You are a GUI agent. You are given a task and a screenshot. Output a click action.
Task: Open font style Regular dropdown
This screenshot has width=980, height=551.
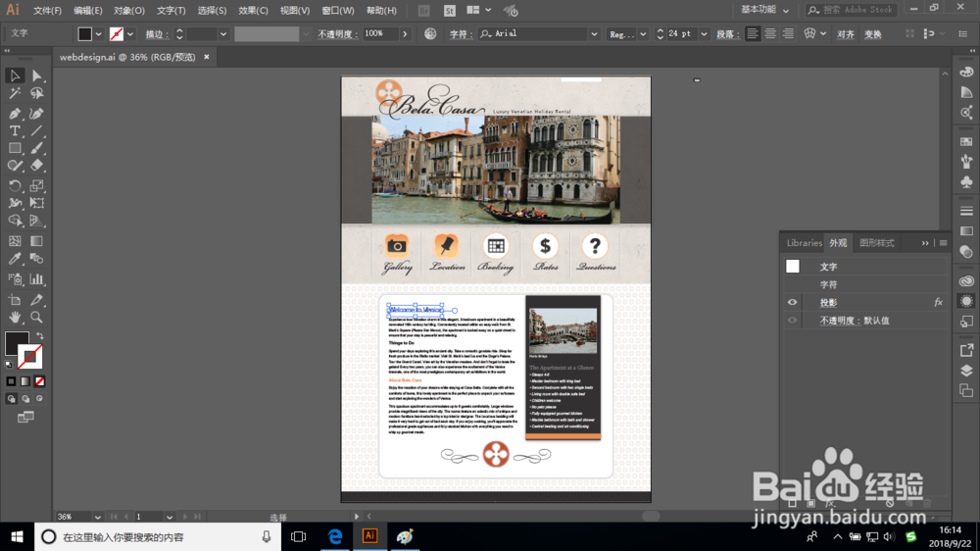[643, 33]
